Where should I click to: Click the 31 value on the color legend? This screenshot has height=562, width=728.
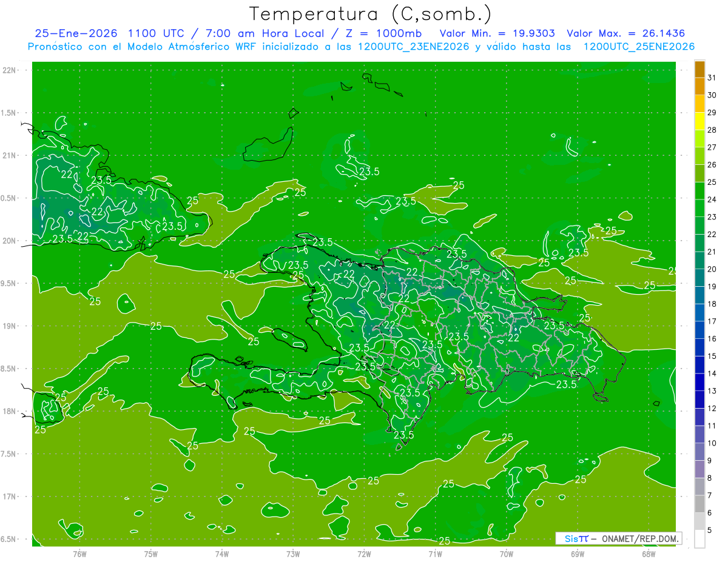click(x=712, y=78)
